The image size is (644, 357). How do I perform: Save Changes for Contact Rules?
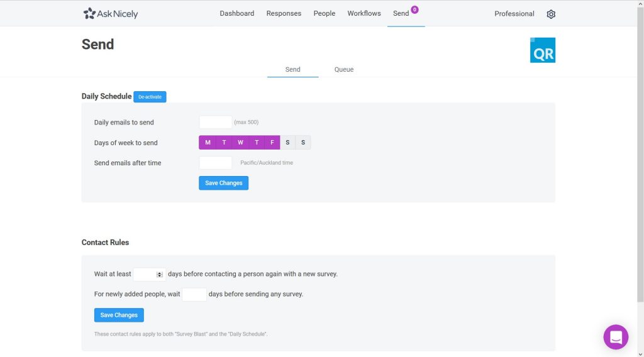coord(119,315)
